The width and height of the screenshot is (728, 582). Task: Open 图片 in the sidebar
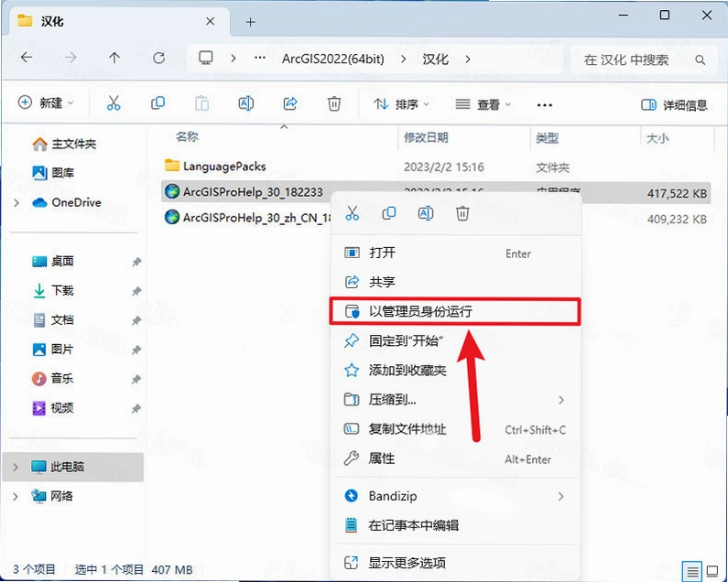click(x=53, y=349)
